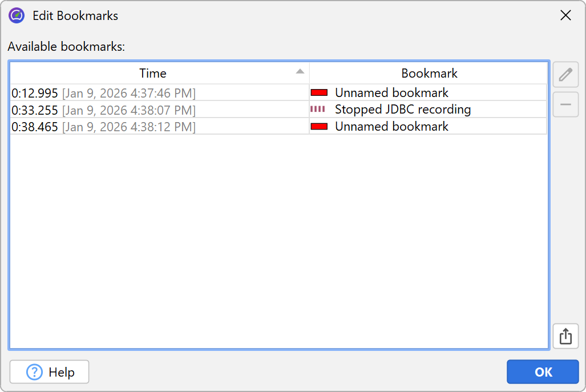Select last Unnamed bookmark label
This screenshot has width=586, height=392.
click(391, 127)
